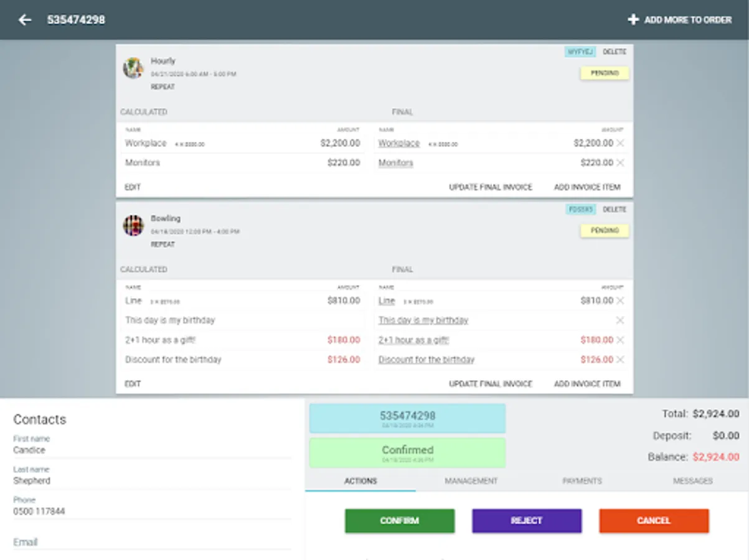This screenshot has width=749, height=560.
Task: Select calculated Monitors amount $220.00
Action: coord(344,162)
